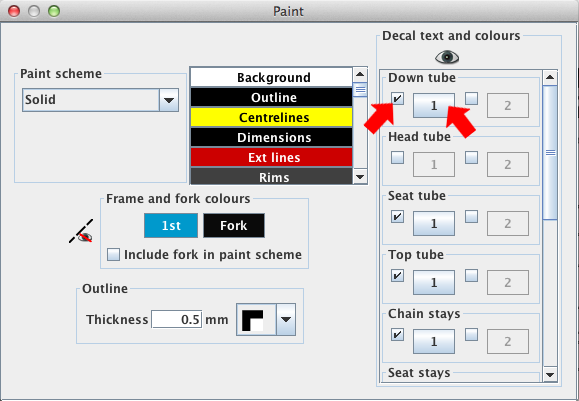Click the eye icon above decal list
Image resolution: width=579 pixels, height=401 pixels.
click(x=447, y=57)
